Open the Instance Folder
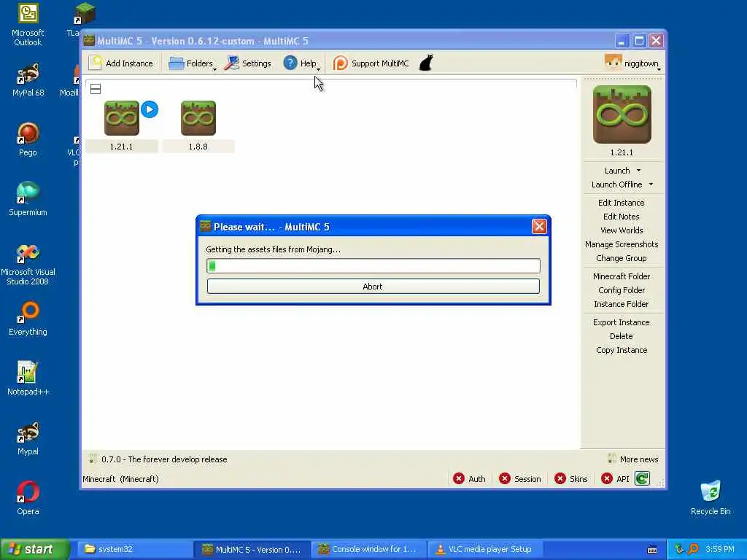Viewport: 747px width, 560px height. (622, 304)
